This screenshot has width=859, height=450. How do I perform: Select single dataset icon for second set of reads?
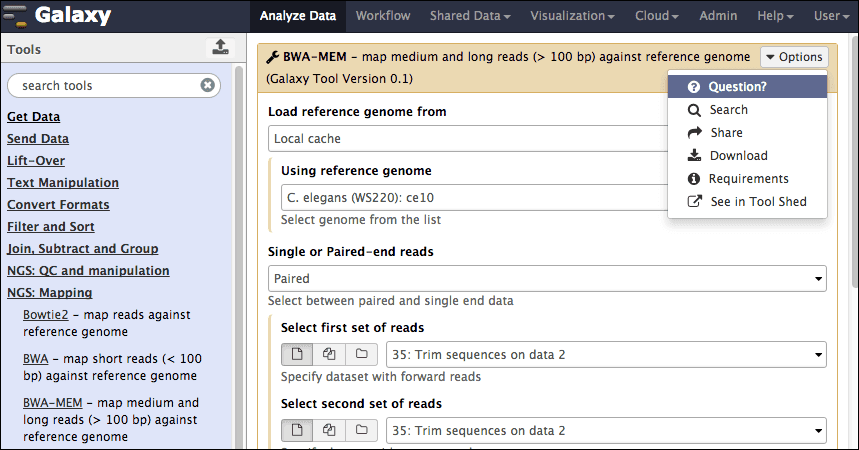tap(297, 431)
